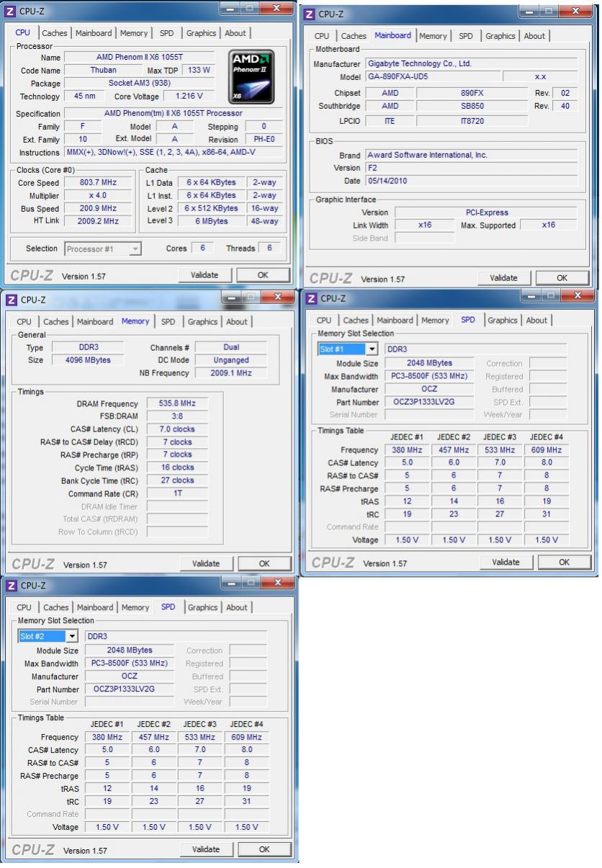Select Caches tab in the Mainboard window
602x868 pixels.
tap(353, 36)
